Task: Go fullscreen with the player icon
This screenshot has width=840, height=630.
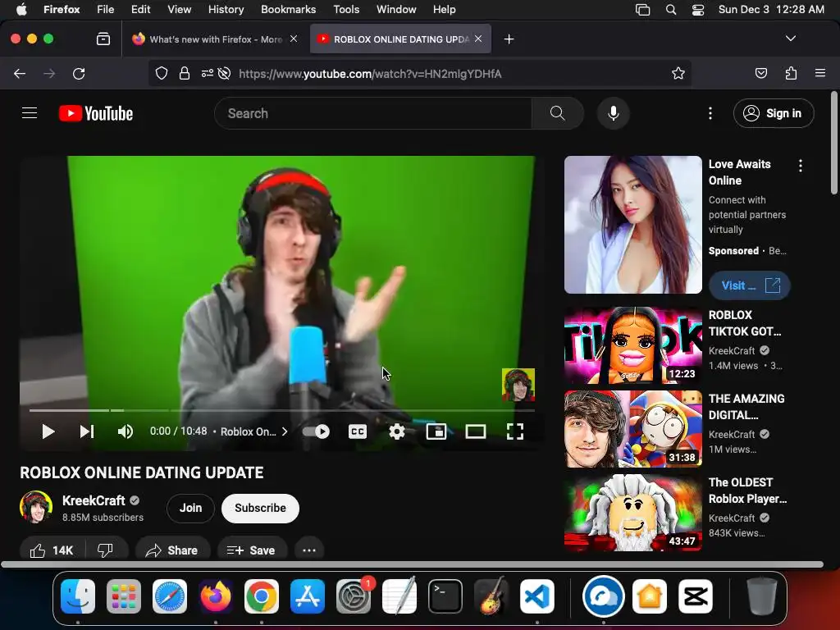Action: [x=515, y=431]
